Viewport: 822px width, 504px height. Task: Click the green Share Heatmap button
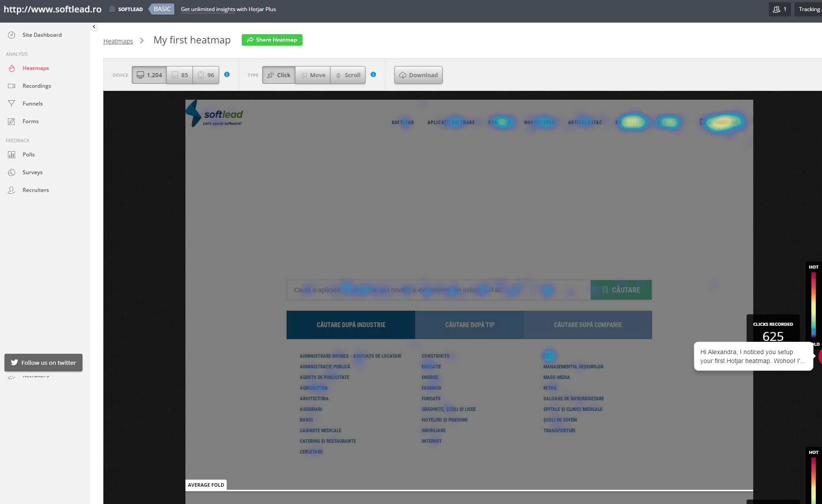272,40
